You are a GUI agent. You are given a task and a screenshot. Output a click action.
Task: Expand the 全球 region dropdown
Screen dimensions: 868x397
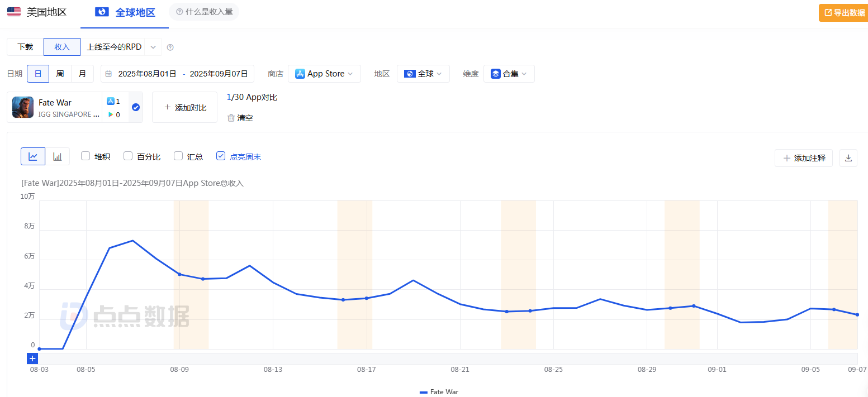pyautogui.click(x=423, y=74)
